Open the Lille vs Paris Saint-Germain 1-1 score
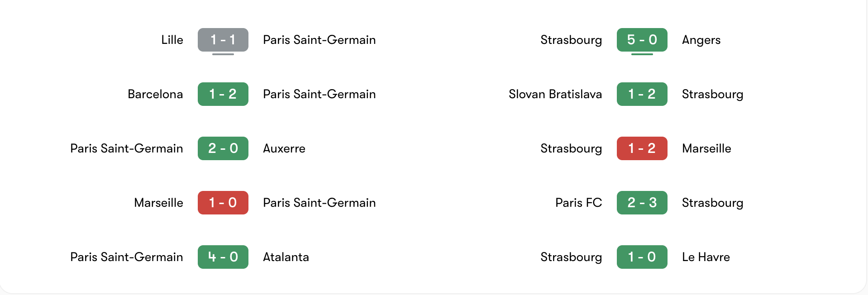The width and height of the screenshot is (868, 295). click(223, 40)
